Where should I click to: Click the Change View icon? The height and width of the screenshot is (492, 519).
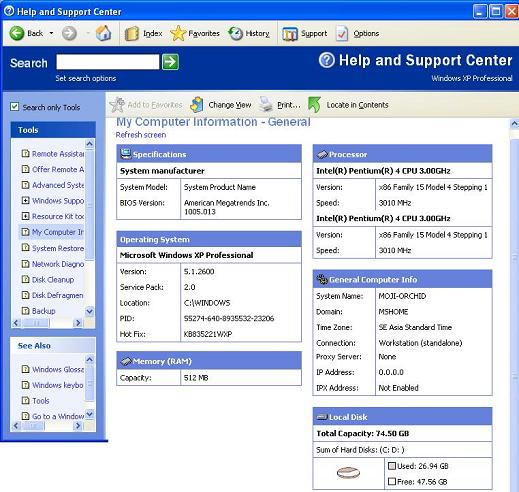click(x=197, y=105)
